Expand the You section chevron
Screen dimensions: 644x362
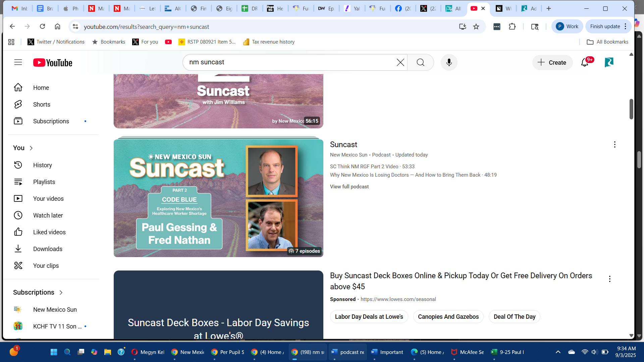31,148
